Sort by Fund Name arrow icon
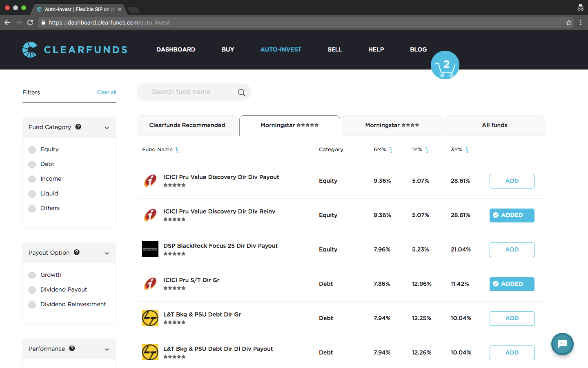 pos(177,150)
